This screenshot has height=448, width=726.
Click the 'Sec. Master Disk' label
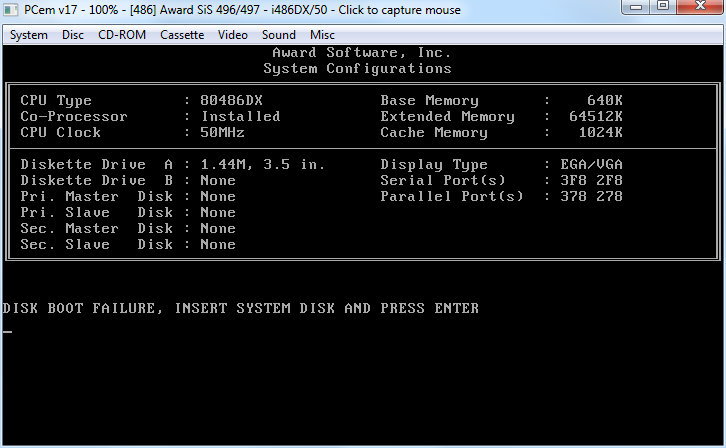click(96, 228)
